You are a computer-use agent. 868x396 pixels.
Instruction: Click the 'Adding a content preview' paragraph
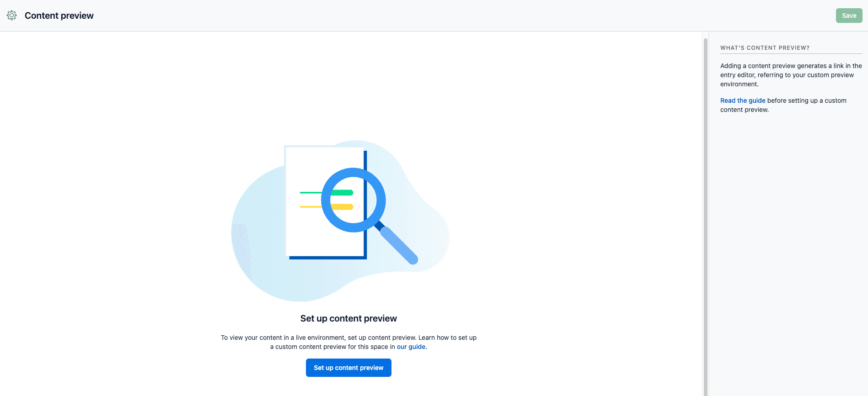coord(791,75)
